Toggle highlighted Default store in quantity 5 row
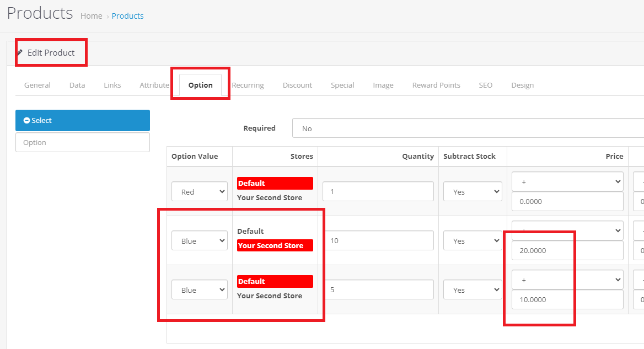Image resolution: width=644 pixels, height=349 pixels. (x=275, y=281)
